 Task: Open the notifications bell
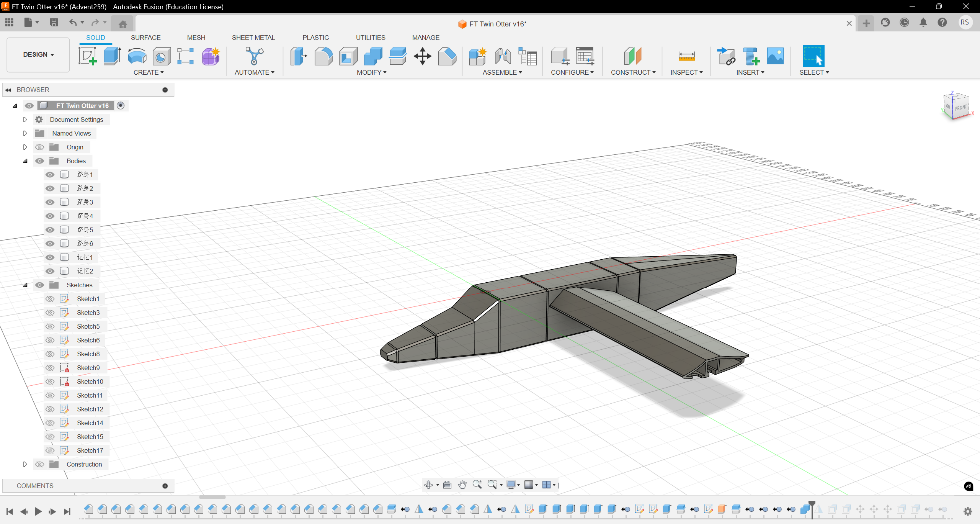click(923, 23)
